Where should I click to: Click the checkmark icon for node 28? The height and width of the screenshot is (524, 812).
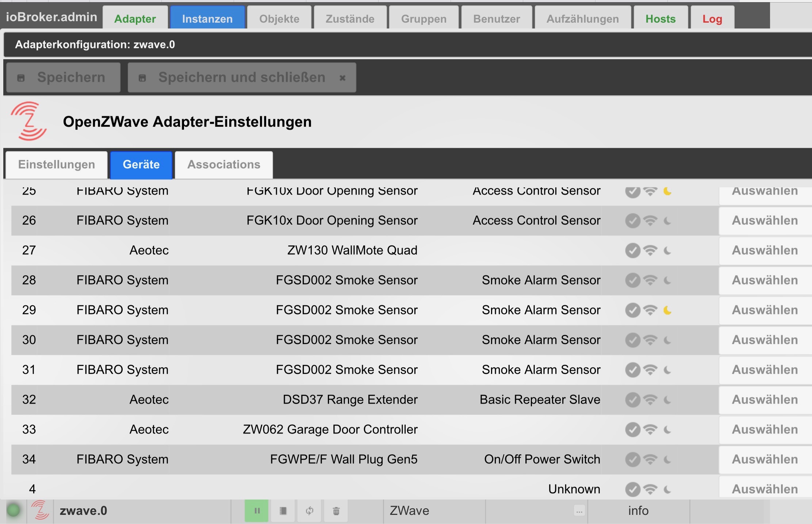(633, 280)
